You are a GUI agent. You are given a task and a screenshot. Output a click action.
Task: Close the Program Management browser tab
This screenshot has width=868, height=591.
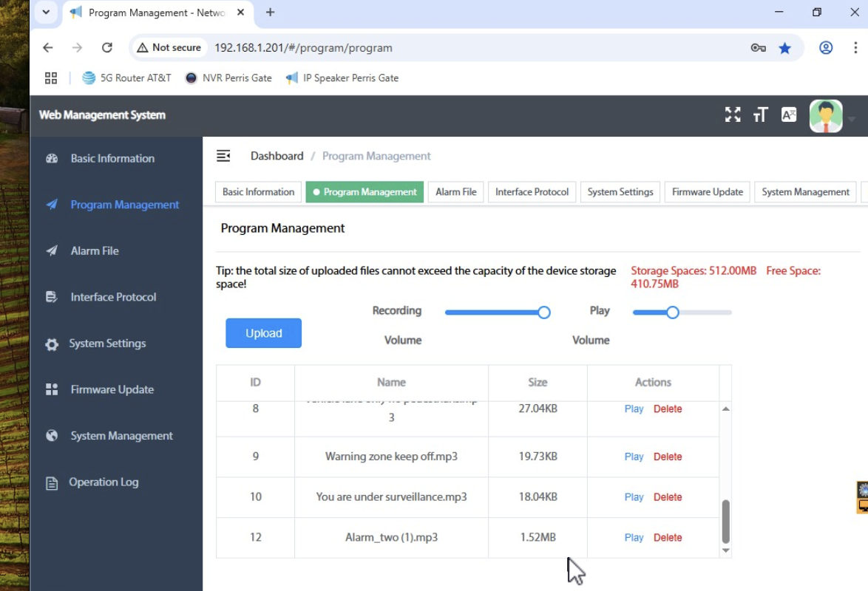pos(241,12)
